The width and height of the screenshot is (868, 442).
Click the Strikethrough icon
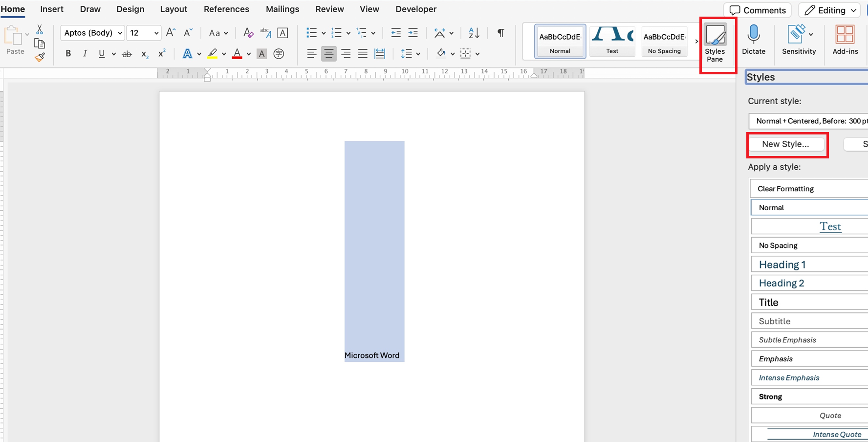pyautogui.click(x=127, y=54)
